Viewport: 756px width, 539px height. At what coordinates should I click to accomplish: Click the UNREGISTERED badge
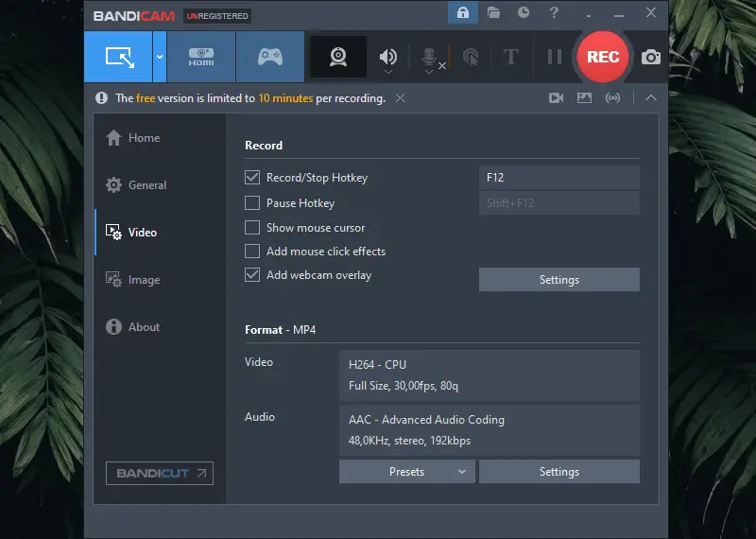[x=217, y=16]
